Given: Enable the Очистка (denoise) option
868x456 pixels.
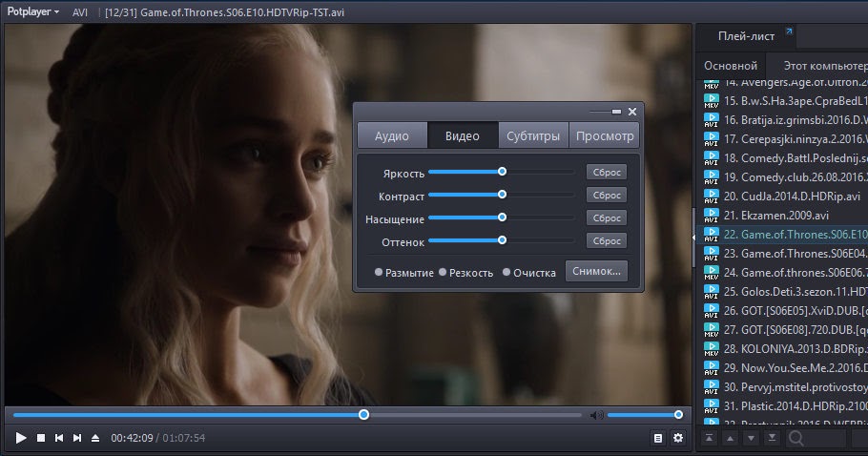Looking at the screenshot, I should coord(506,273).
